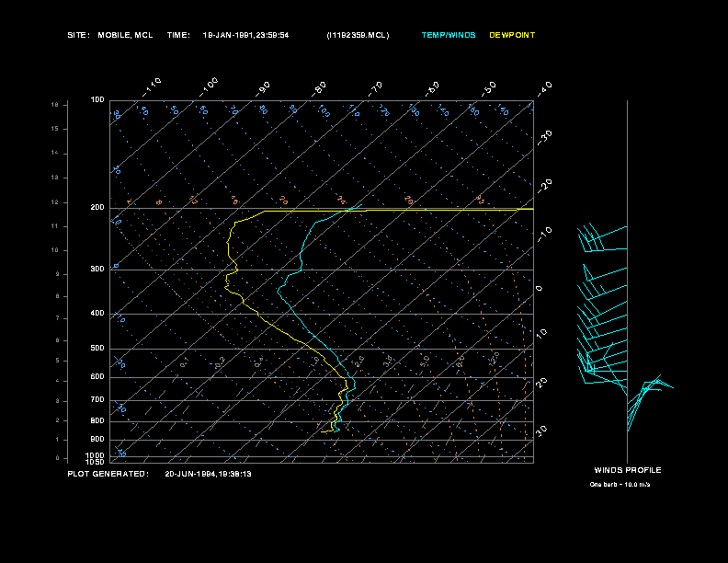Click height axis label 9 km
This screenshot has width=728, height=563.
point(58,274)
